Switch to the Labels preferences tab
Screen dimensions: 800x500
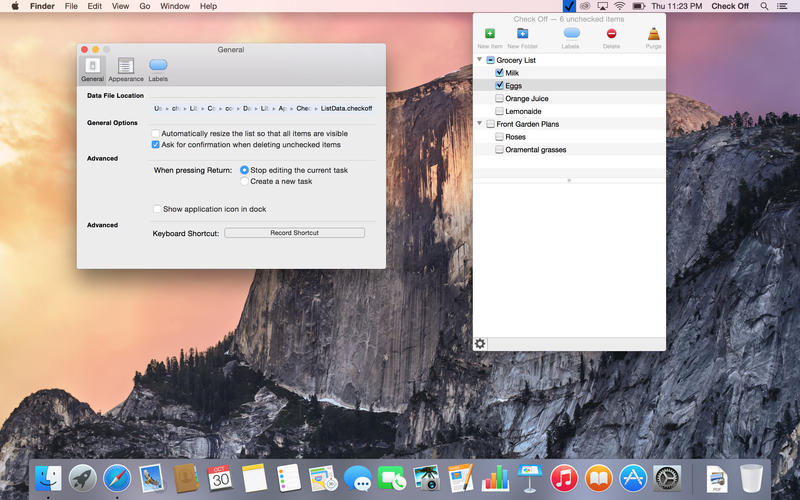(158, 69)
